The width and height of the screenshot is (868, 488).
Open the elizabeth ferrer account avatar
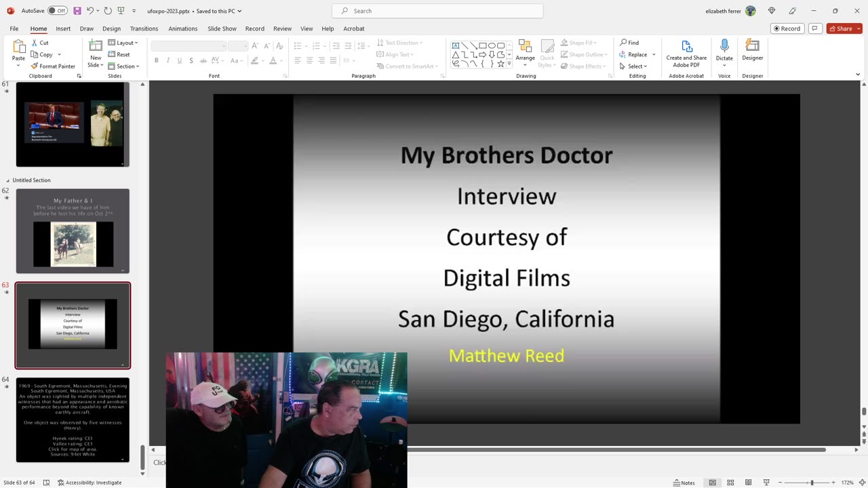coord(750,11)
